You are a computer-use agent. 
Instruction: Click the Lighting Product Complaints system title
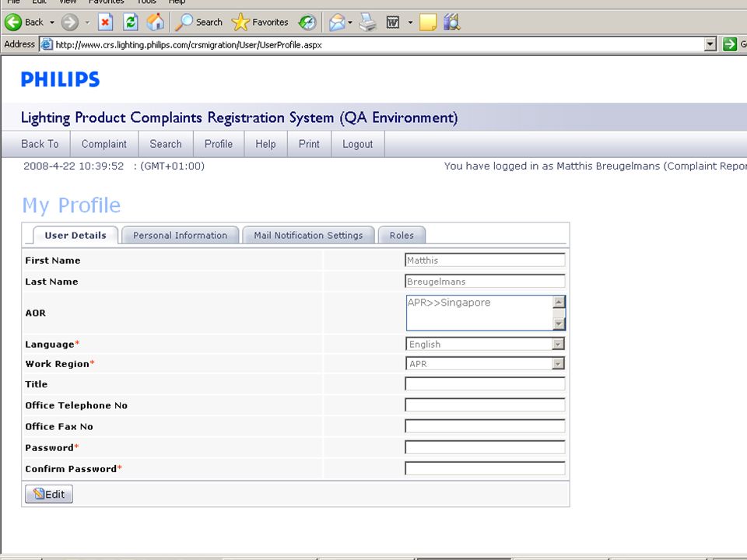pos(239,117)
